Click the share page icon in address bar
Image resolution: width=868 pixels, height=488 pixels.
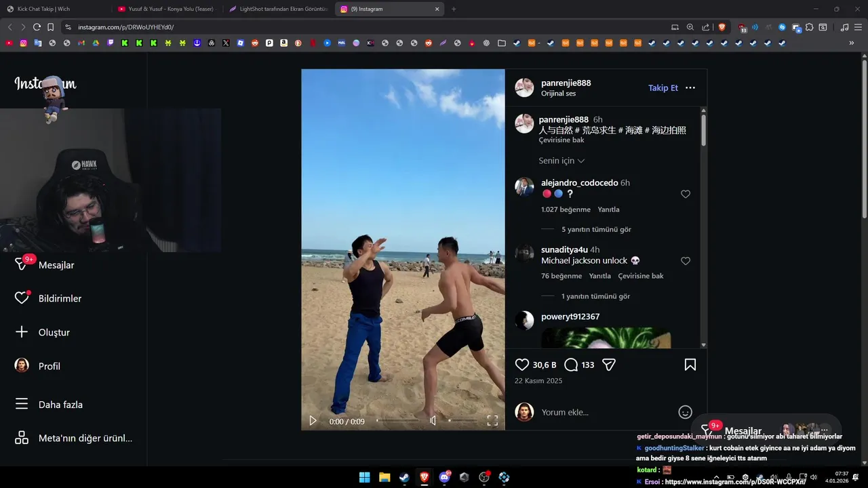pos(706,27)
